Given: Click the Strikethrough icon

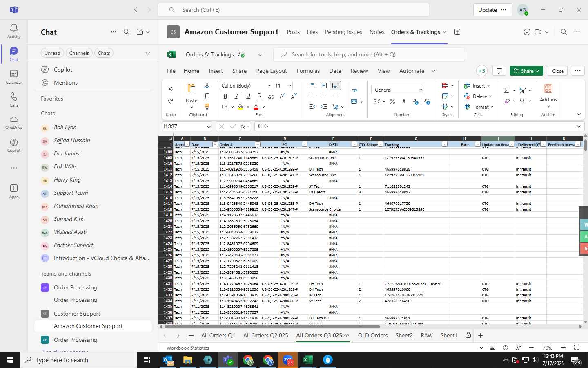Looking at the screenshot, I should point(271,96).
